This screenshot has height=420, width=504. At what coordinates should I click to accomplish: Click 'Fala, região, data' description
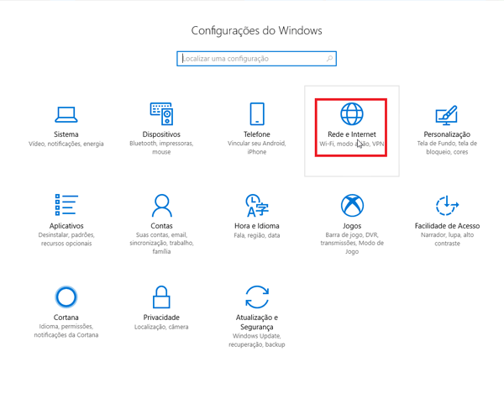click(257, 235)
